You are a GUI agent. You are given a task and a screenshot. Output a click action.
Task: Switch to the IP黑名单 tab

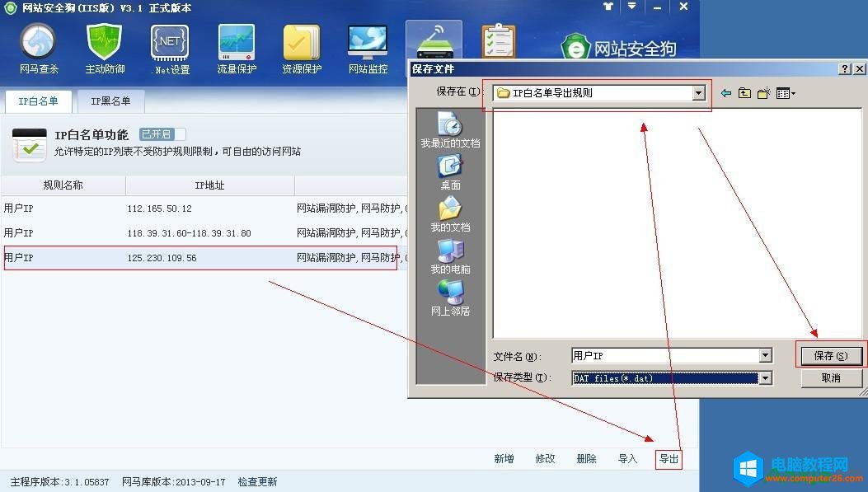(110, 101)
